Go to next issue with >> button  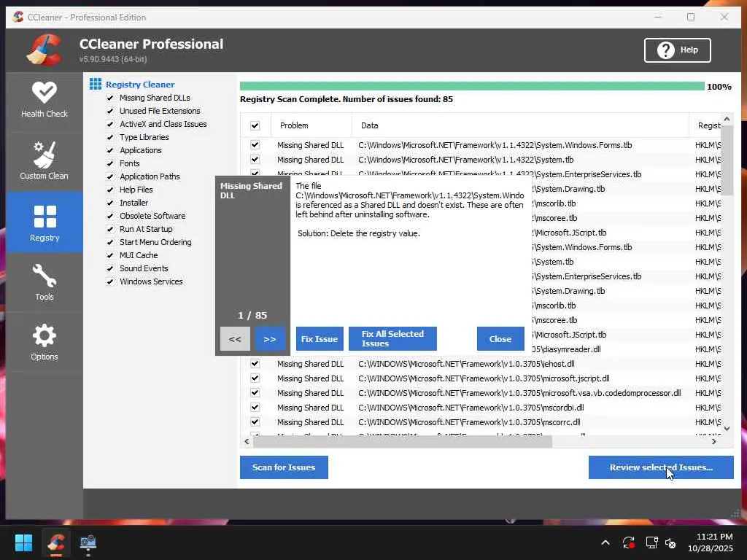click(270, 339)
